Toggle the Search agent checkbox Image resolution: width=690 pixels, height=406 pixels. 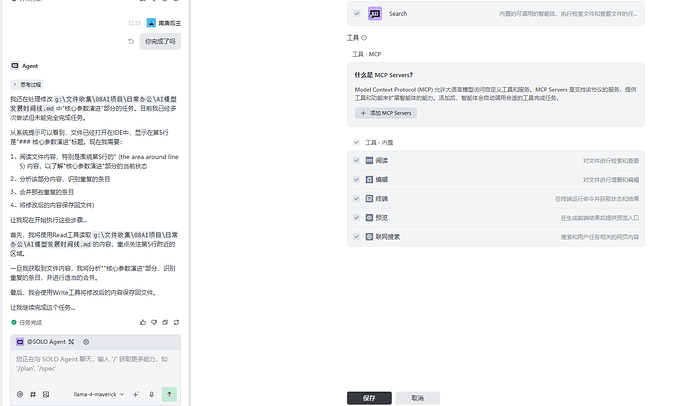click(x=357, y=14)
